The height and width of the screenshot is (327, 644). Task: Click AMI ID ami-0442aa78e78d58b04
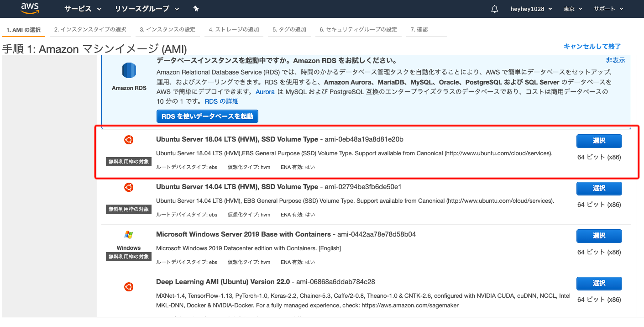377,234
